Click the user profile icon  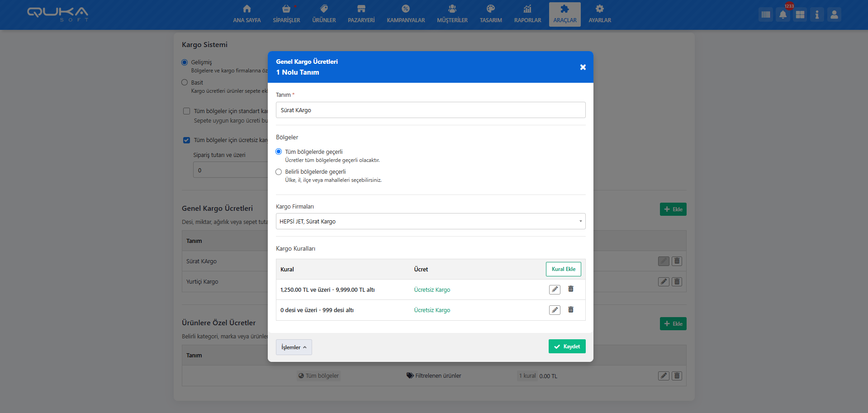click(834, 14)
